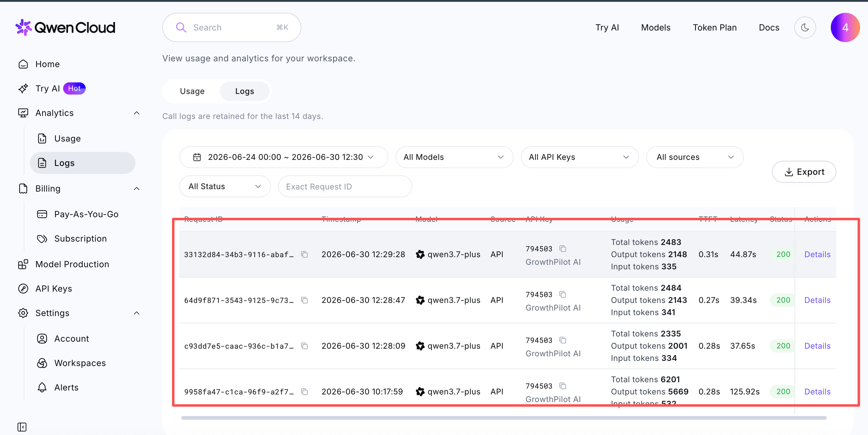
Task: Click qwen model icon in 12:29:28 row
Action: coord(420,254)
